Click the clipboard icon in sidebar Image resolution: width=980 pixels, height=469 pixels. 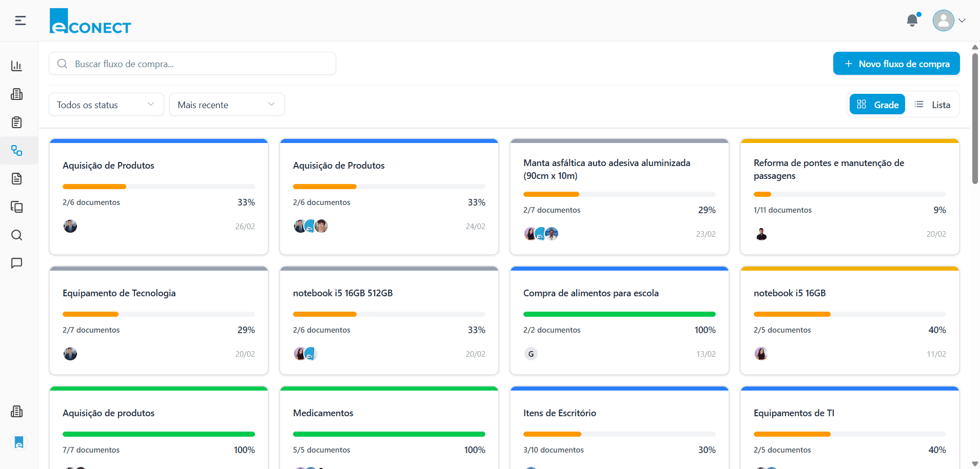point(17,123)
